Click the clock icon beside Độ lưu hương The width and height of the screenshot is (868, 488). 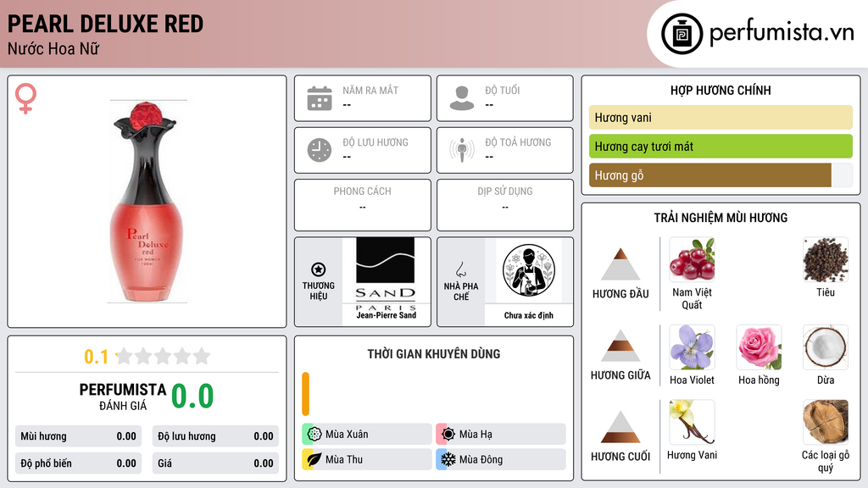click(x=320, y=150)
